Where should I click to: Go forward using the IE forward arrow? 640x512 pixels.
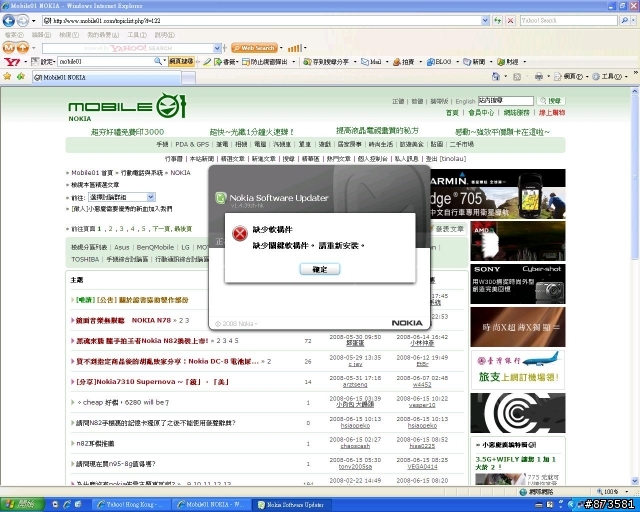click(x=23, y=20)
